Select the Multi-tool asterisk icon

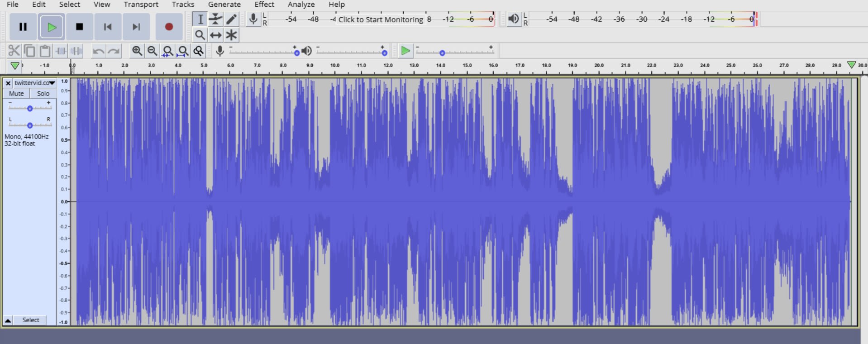[x=232, y=35]
